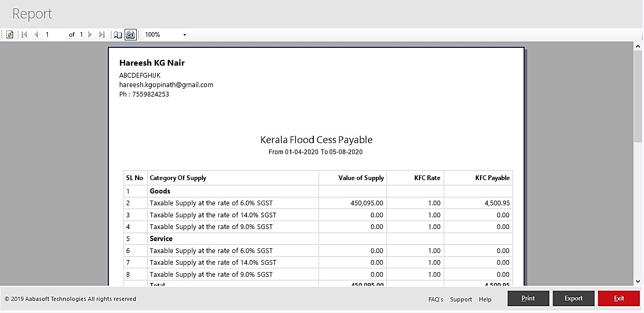Open the FAQ's link

tap(436, 299)
